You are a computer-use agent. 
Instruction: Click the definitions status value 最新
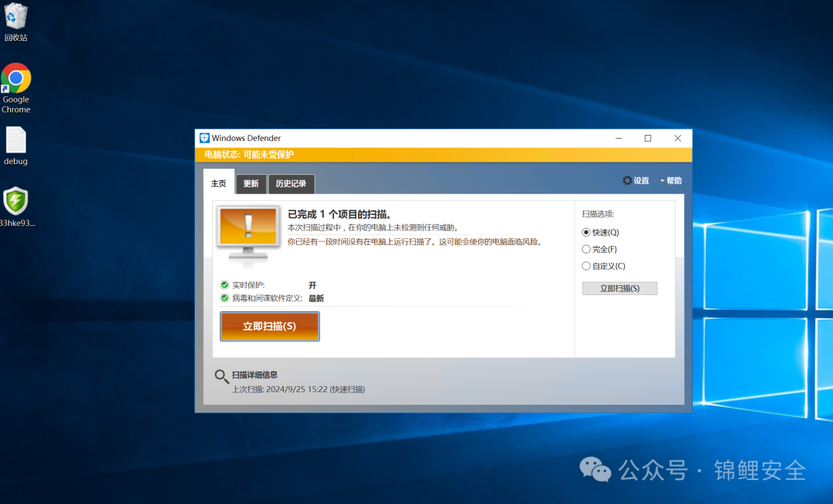(x=316, y=299)
